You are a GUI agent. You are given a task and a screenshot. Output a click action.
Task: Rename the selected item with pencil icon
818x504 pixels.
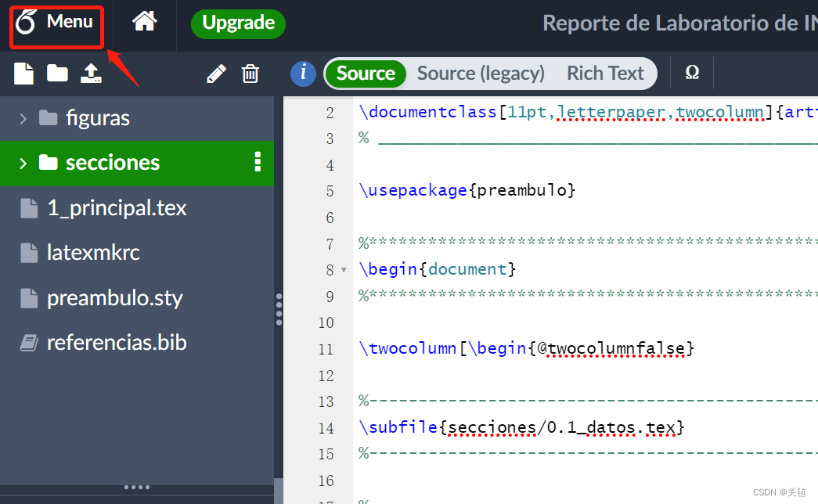click(x=216, y=74)
